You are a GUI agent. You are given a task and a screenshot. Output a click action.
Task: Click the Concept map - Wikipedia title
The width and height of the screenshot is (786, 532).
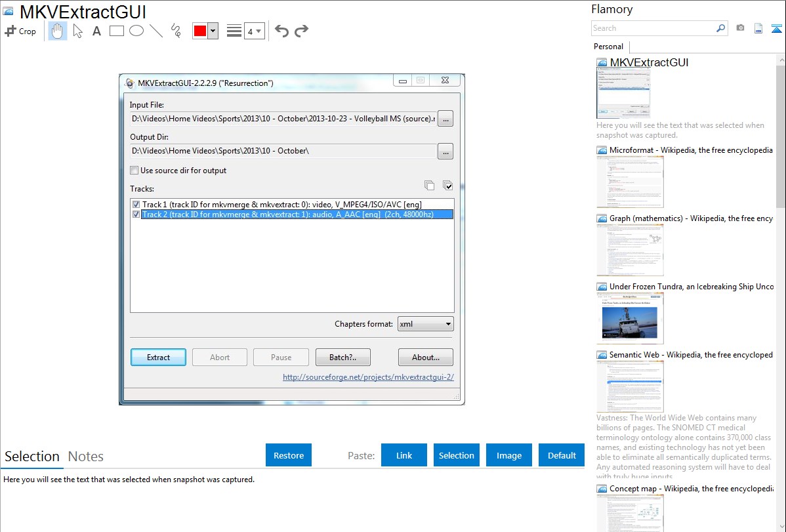click(x=692, y=489)
